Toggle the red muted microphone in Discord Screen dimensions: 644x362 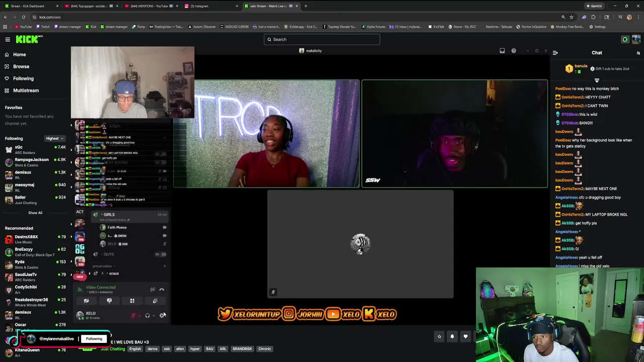tap(133, 315)
